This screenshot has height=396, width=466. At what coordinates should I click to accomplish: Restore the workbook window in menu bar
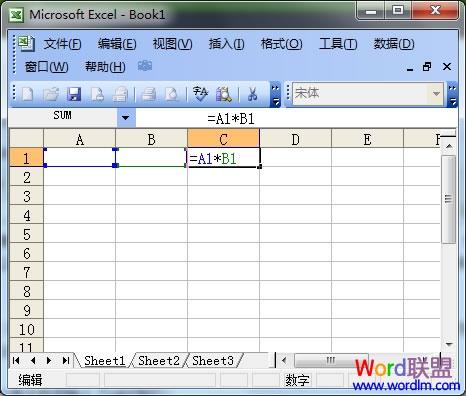point(427,67)
